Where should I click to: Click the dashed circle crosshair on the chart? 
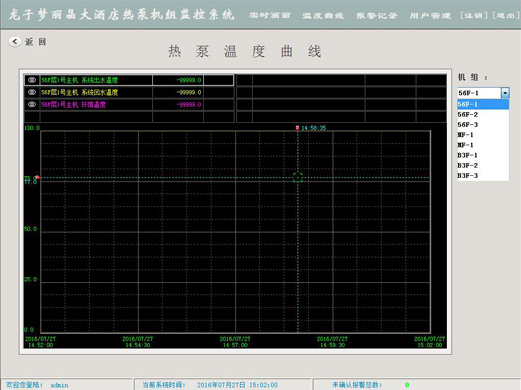[298, 177]
